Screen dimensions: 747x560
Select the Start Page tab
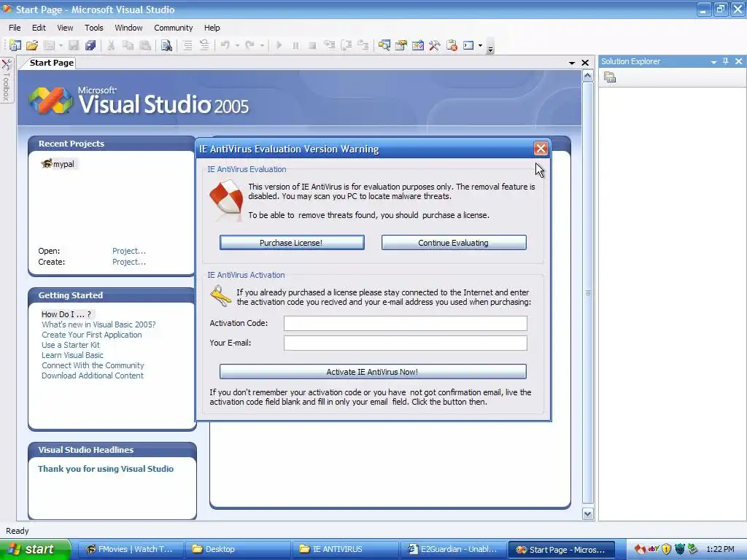click(52, 63)
